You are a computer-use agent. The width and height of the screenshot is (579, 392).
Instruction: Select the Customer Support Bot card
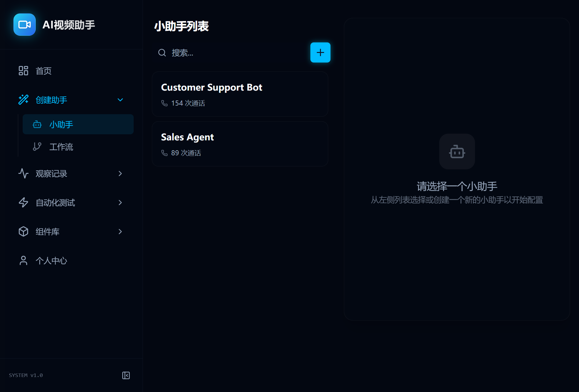[240, 94]
